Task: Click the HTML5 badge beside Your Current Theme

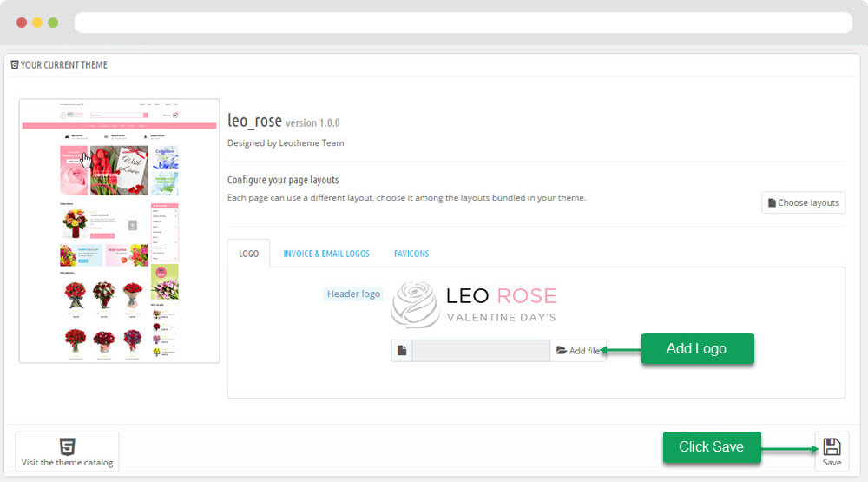Action: 15,65
